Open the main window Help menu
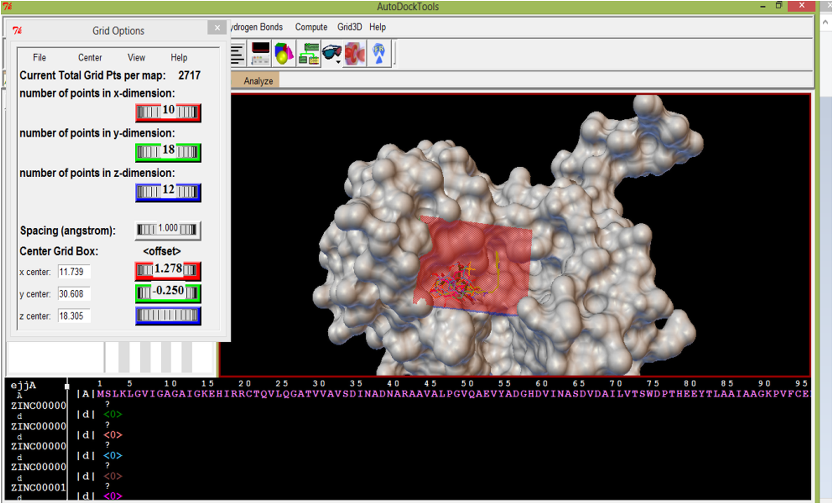The height and width of the screenshot is (504, 833). point(378,27)
